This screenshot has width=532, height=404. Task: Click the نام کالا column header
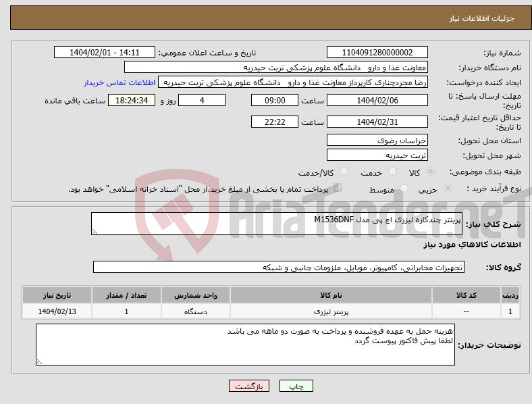[331, 295]
